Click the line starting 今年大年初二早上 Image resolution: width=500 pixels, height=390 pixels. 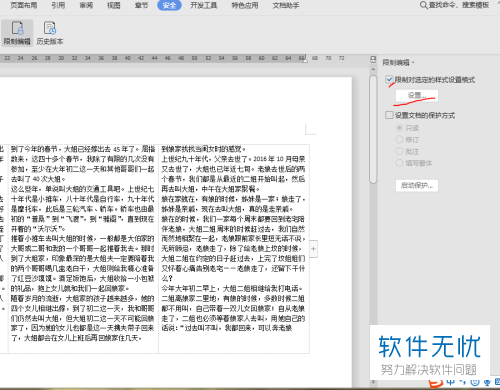(x=233, y=288)
